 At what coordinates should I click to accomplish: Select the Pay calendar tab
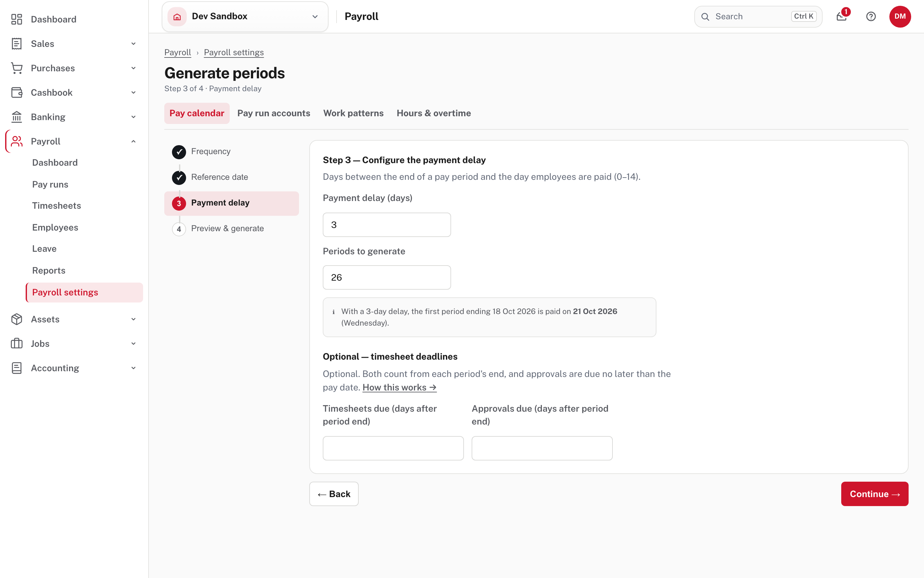[x=197, y=113]
